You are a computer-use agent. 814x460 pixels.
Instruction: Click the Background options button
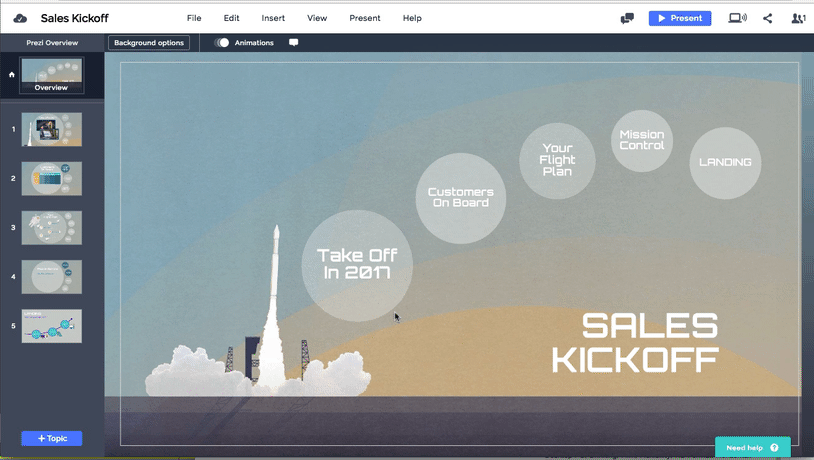coord(149,43)
